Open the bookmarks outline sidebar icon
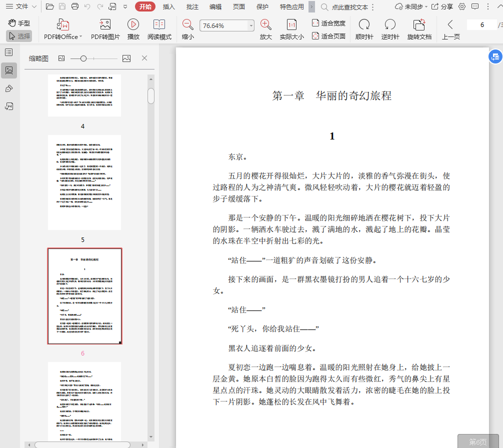Screen dimensions: 503x448 click(x=9, y=52)
